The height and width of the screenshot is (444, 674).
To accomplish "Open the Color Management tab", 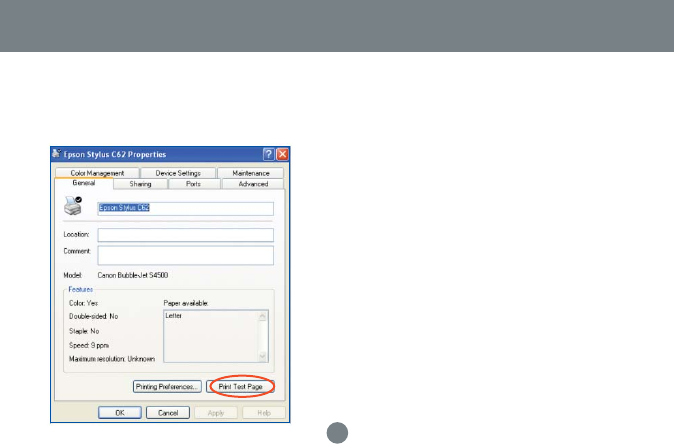I will (x=97, y=173).
